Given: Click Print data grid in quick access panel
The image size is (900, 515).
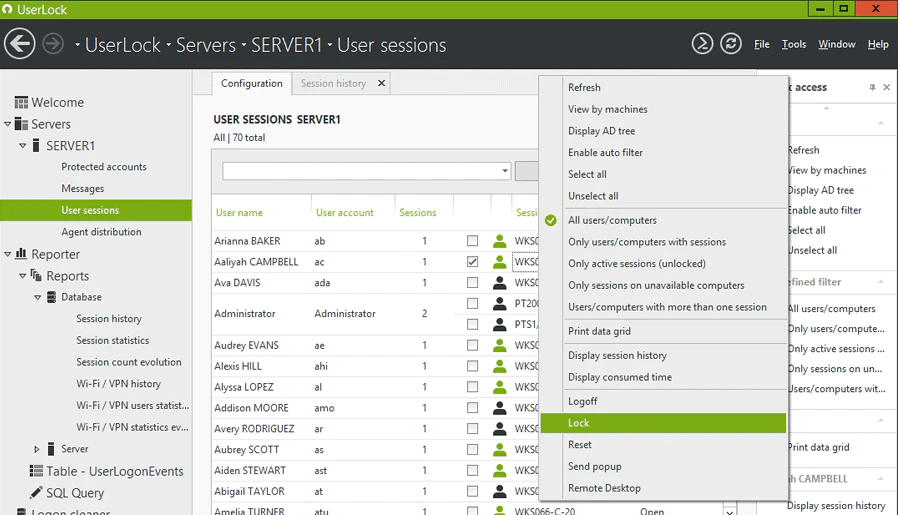Looking at the screenshot, I should (818, 447).
